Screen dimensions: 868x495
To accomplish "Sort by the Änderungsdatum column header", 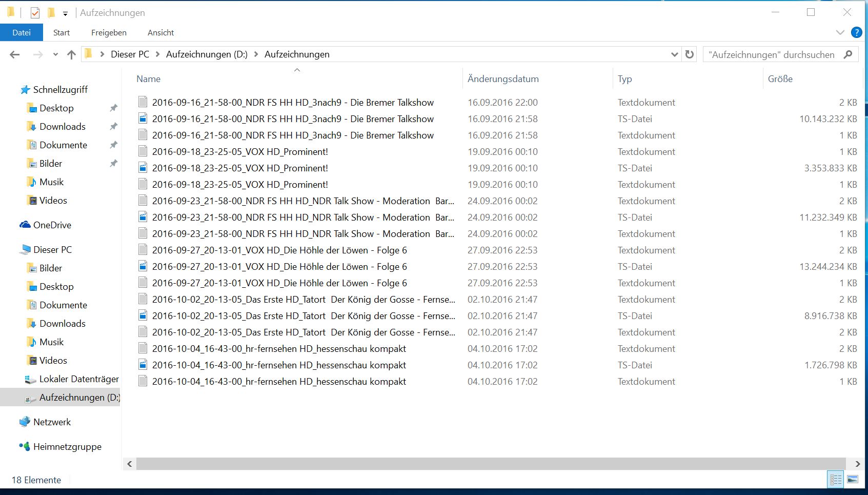I will point(503,79).
